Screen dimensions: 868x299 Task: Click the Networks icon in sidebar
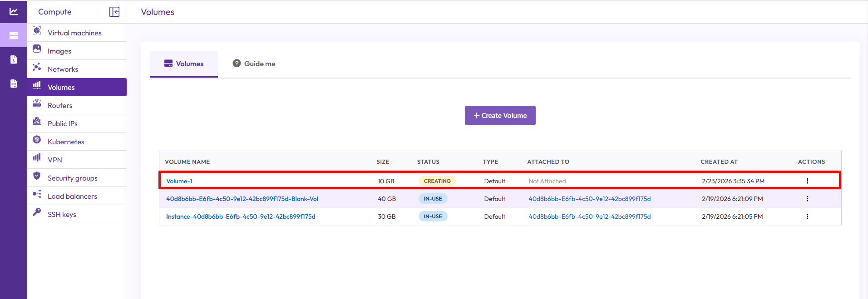coord(37,68)
